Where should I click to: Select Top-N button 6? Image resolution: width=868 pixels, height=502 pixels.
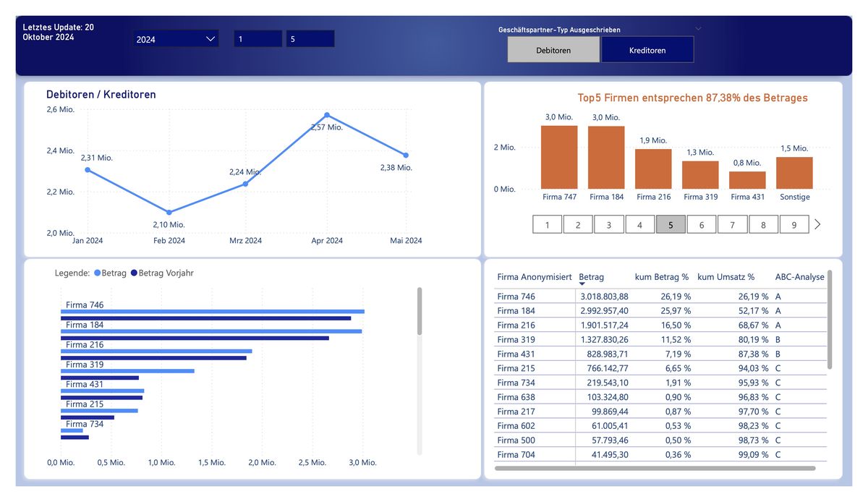702,225
